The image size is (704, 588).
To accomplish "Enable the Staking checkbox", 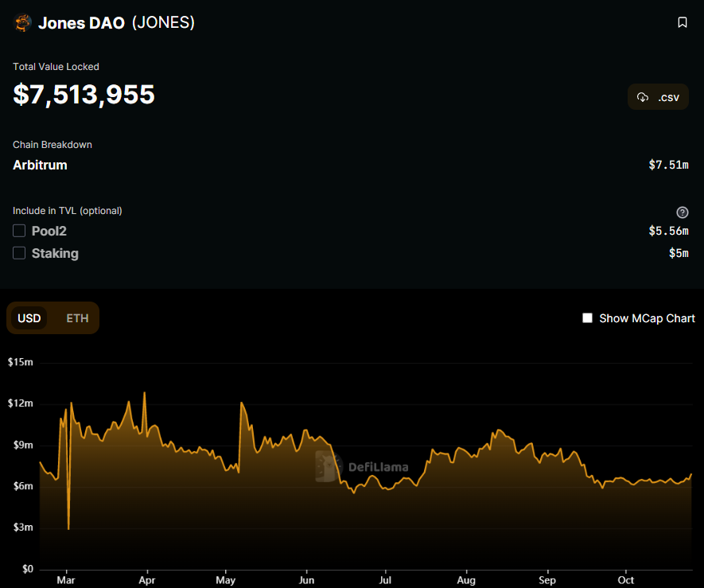I will click(x=19, y=253).
